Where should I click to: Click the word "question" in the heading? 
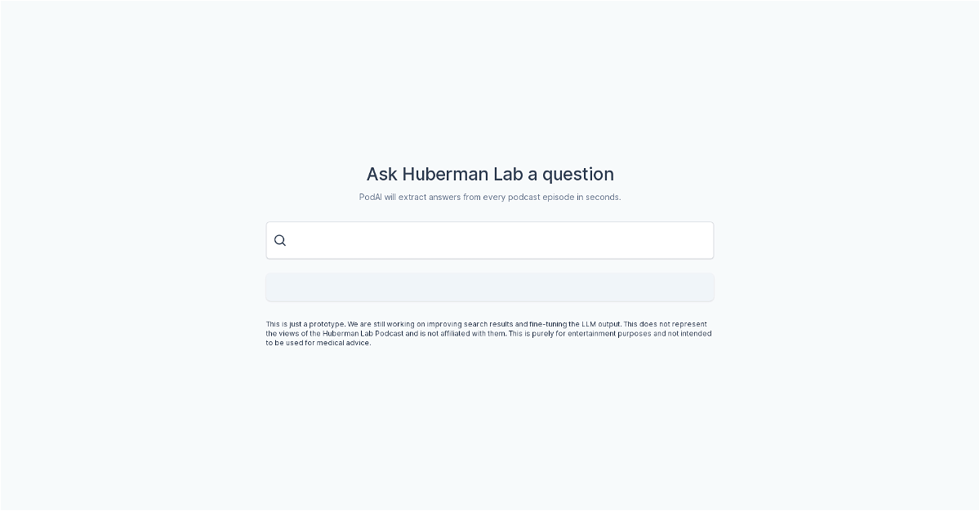tap(577, 174)
